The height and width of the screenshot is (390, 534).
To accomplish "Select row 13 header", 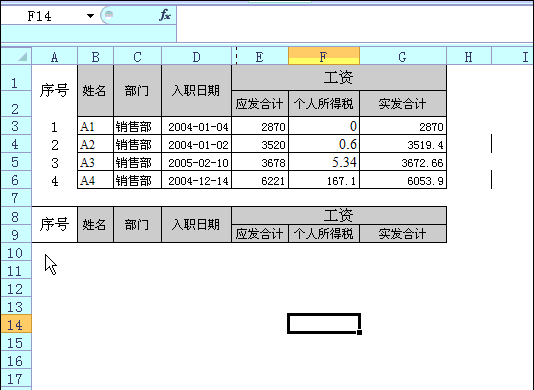I will tap(16, 307).
